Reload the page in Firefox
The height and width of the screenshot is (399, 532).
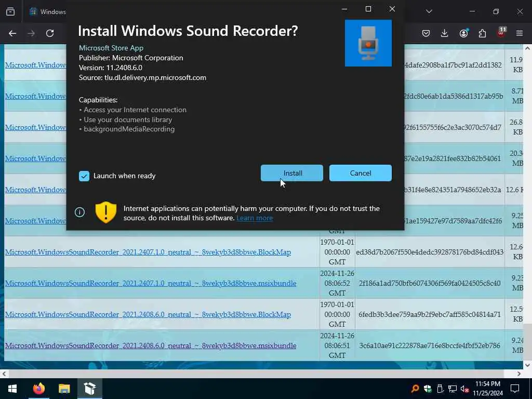click(x=50, y=33)
